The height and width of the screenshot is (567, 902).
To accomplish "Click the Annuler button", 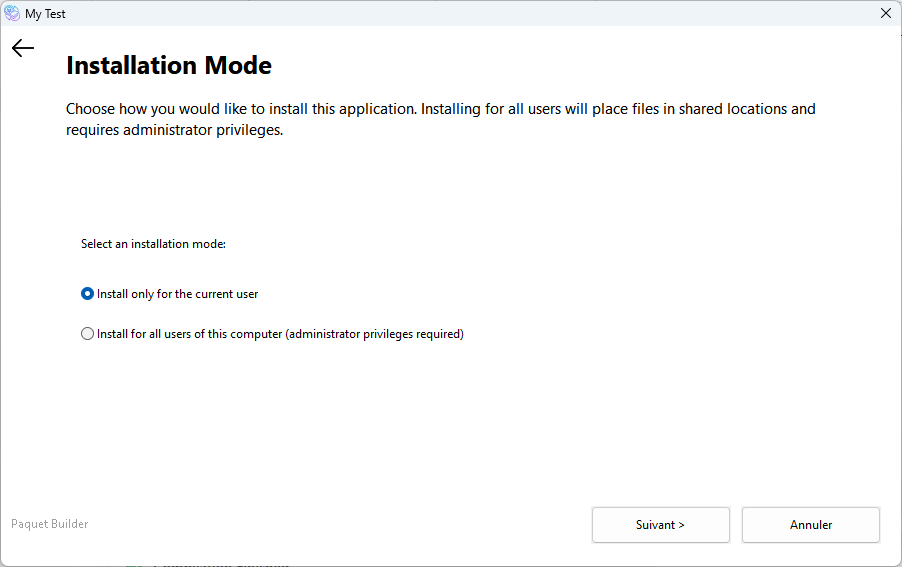I will [811, 524].
